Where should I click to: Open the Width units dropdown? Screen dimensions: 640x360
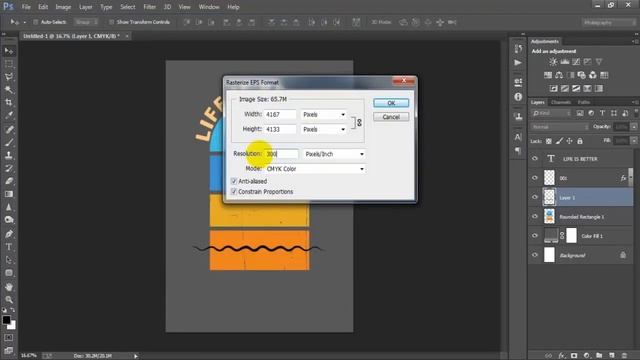coord(324,115)
